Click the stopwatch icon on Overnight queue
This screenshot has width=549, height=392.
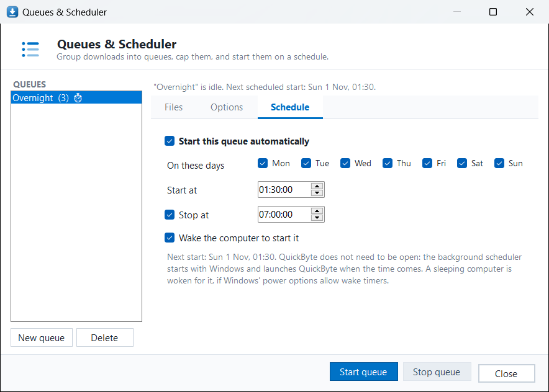(78, 98)
